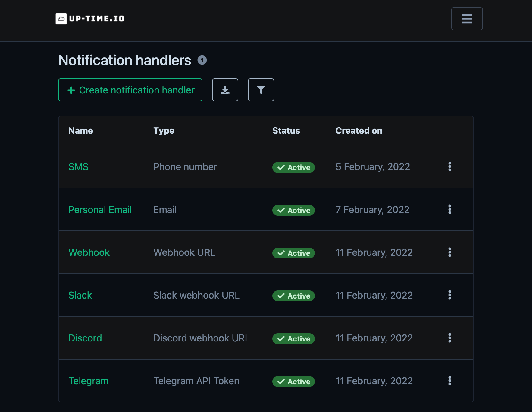The image size is (532, 412).
Task: Click the Type column header
Action: [x=164, y=131]
